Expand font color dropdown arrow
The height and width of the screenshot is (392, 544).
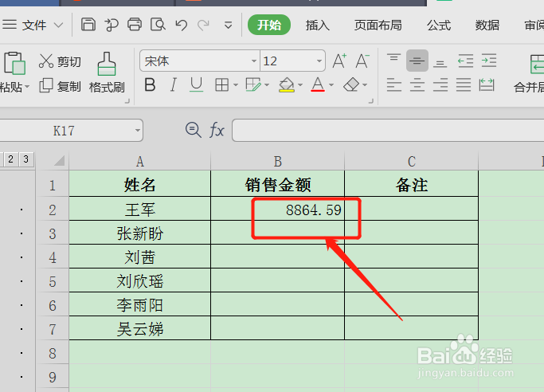331,84
